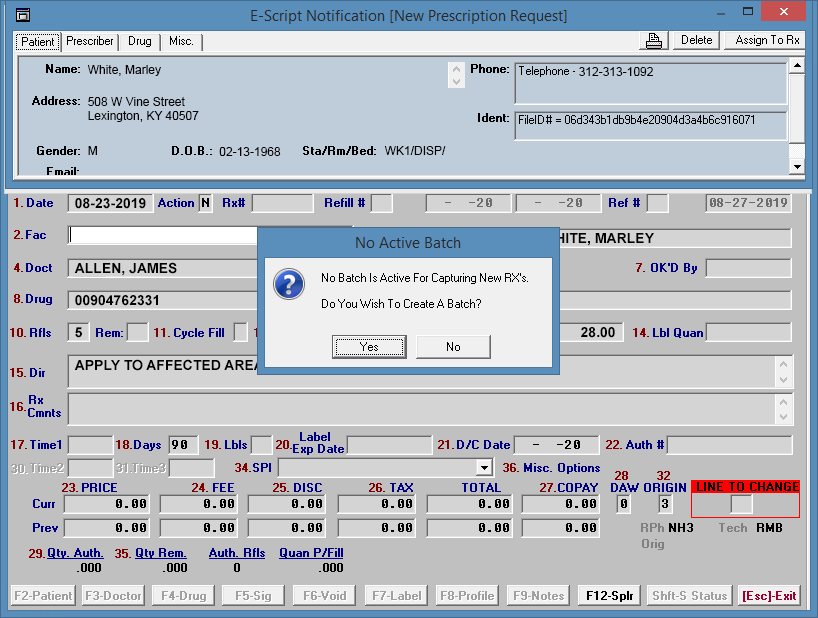Click the Delete button
Screen dimensions: 818x618
coord(696,40)
